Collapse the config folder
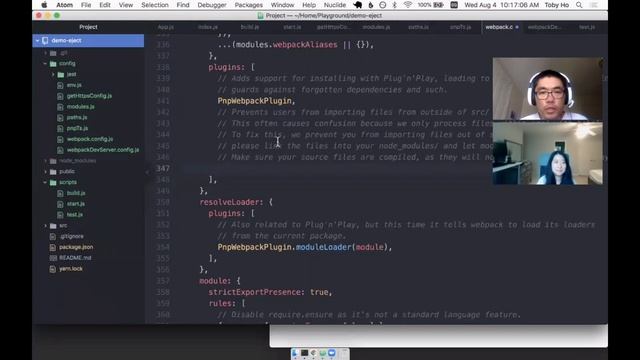The height and width of the screenshot is (360, 640). 45,64
